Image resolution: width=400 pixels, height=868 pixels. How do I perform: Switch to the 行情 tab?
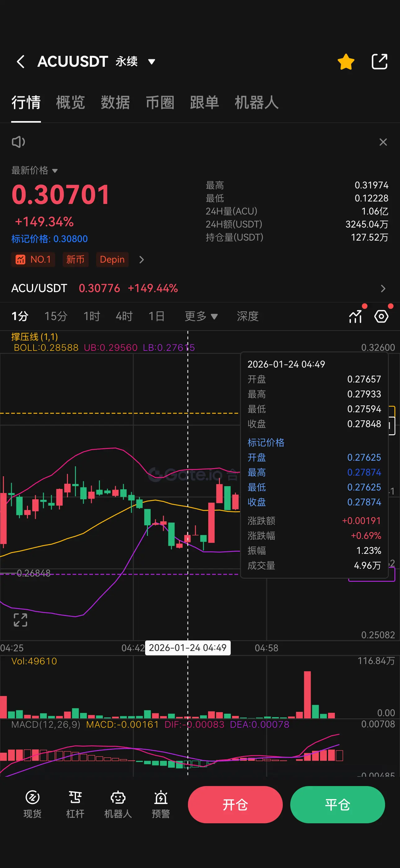26,102
